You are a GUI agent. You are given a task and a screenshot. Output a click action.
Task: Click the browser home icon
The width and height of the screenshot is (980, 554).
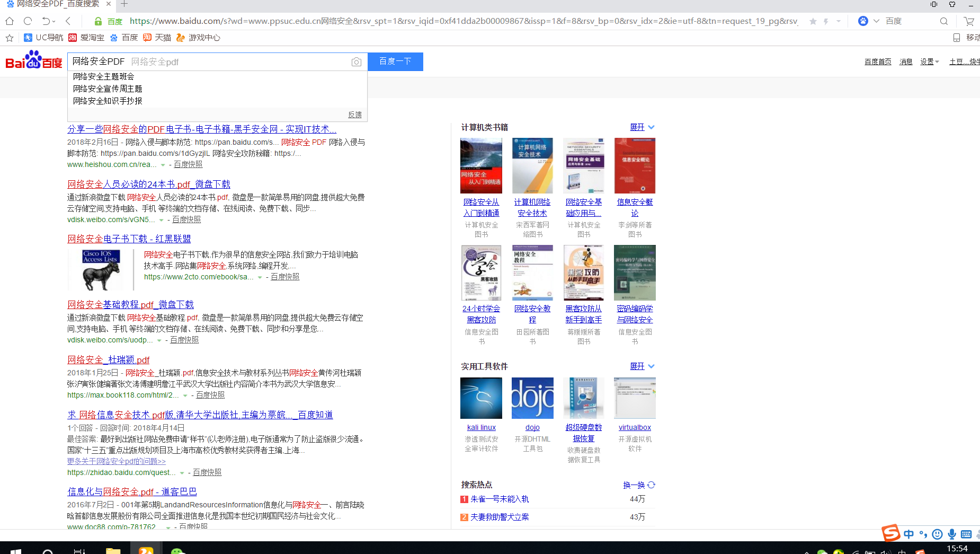pos(10,21)
